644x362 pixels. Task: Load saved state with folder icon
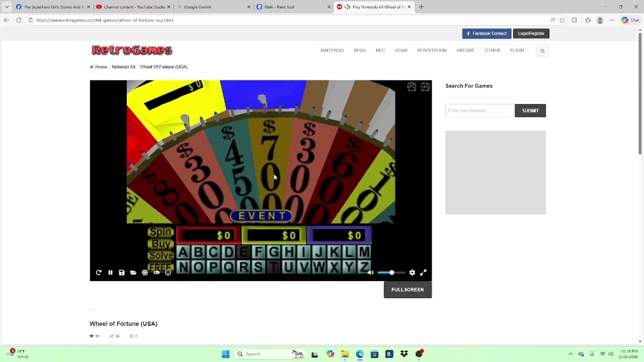[133, 273]
